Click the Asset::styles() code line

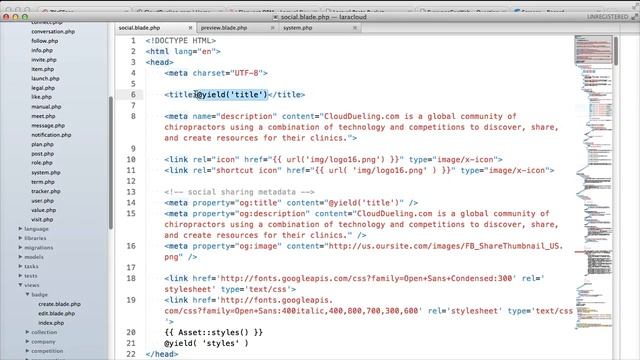213,332
